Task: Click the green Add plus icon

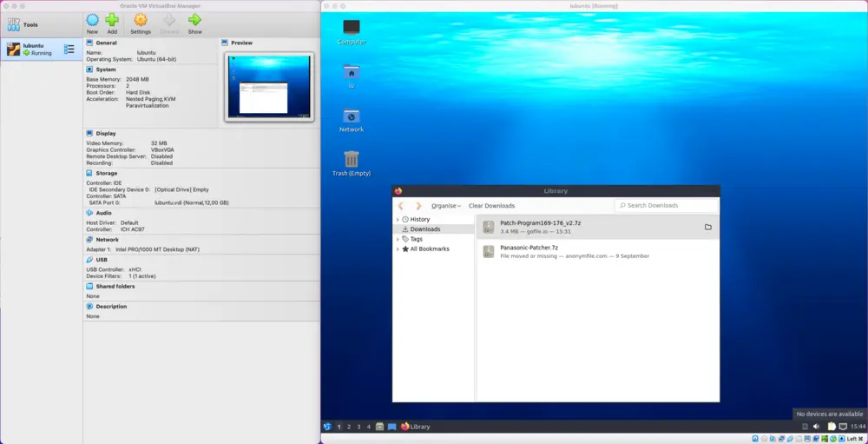Action: click(x=112, y=20)
